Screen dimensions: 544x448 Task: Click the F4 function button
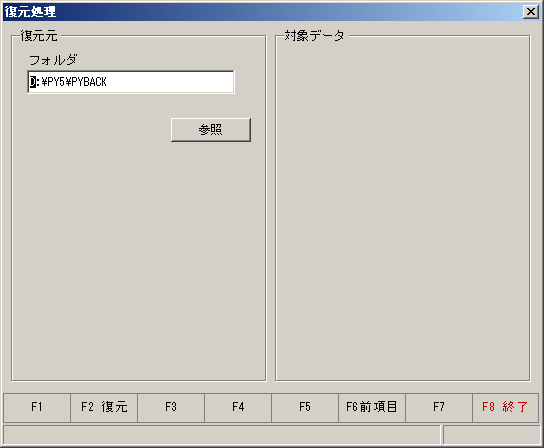[238, 407]
